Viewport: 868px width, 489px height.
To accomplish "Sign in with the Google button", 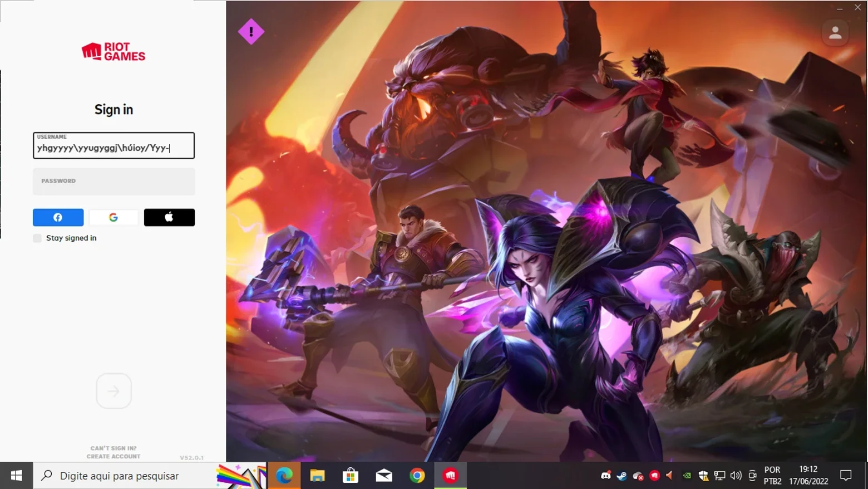I will point(114,217).
